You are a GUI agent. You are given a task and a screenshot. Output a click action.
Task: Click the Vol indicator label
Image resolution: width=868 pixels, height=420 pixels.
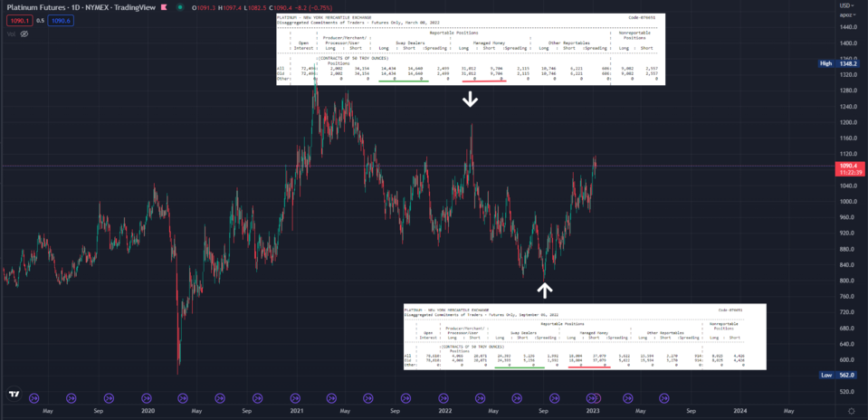11,33
